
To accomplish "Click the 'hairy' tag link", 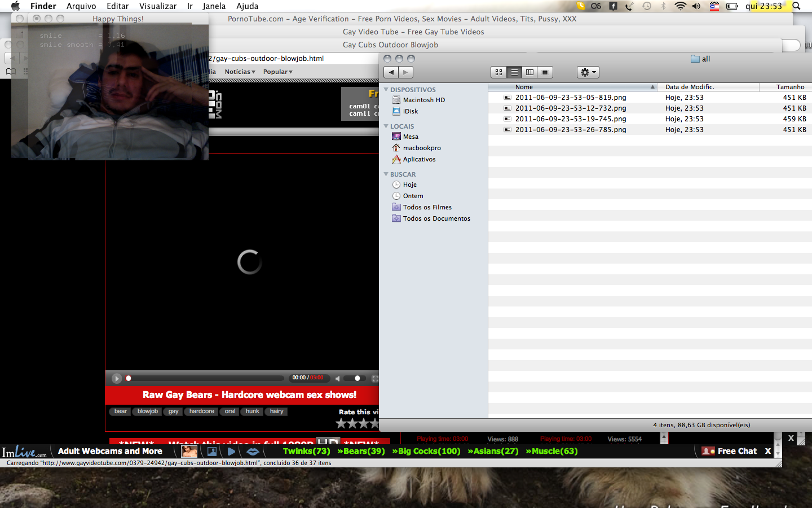I will pos(276,411).
